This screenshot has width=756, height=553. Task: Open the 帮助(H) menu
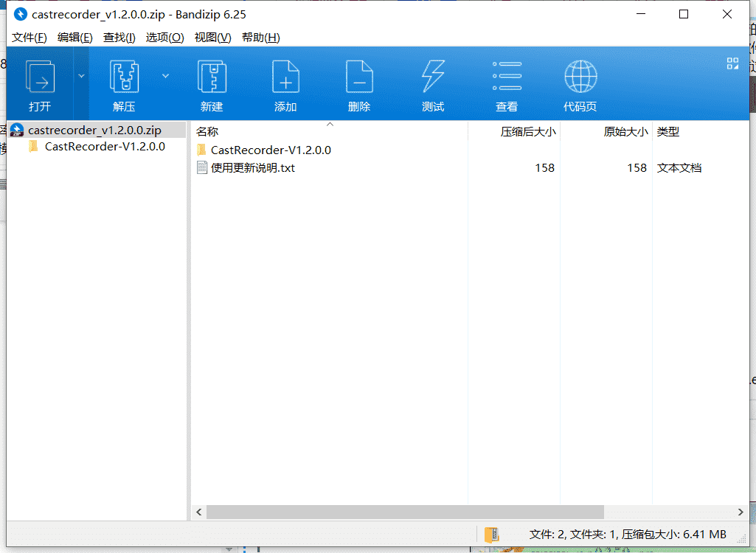click(x=261, y=38)
